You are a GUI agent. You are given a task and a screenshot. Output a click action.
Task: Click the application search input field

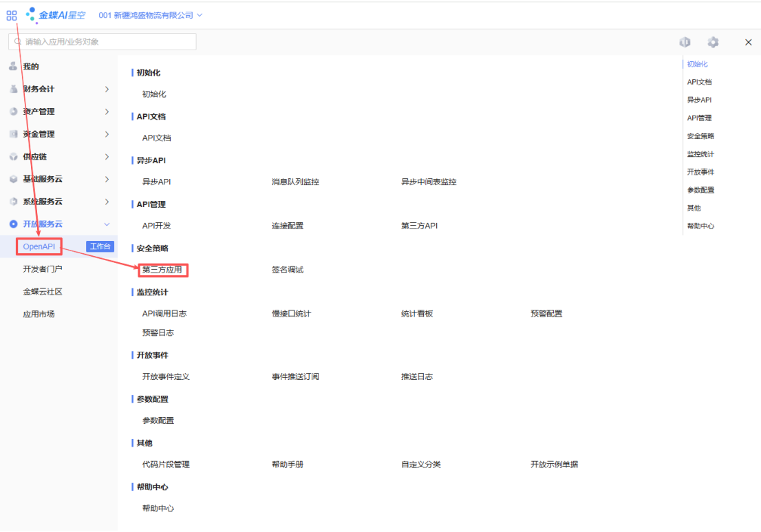[x=103, y=42]
